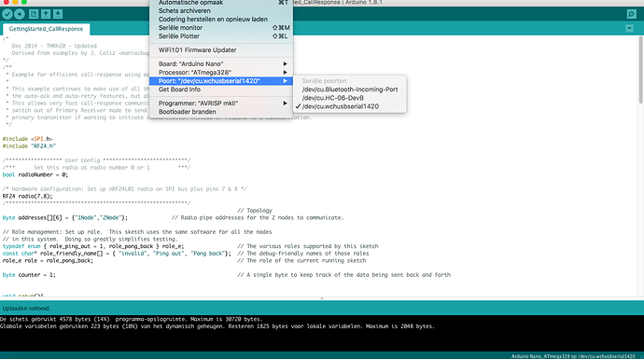Open Serial Monitor magnifier icon in toolbar
Image resolution: width=644 pixels, height=359 pixels.
pos(631,14)
